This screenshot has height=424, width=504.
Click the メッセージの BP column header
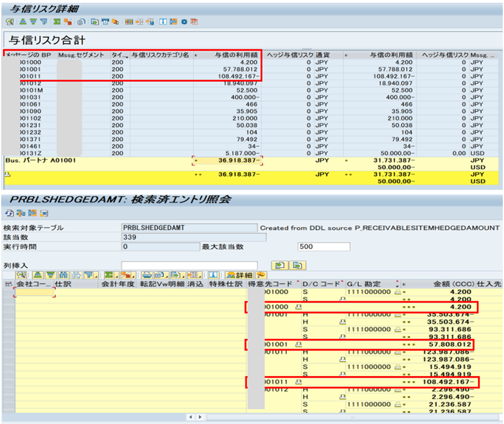coord(30,55)
